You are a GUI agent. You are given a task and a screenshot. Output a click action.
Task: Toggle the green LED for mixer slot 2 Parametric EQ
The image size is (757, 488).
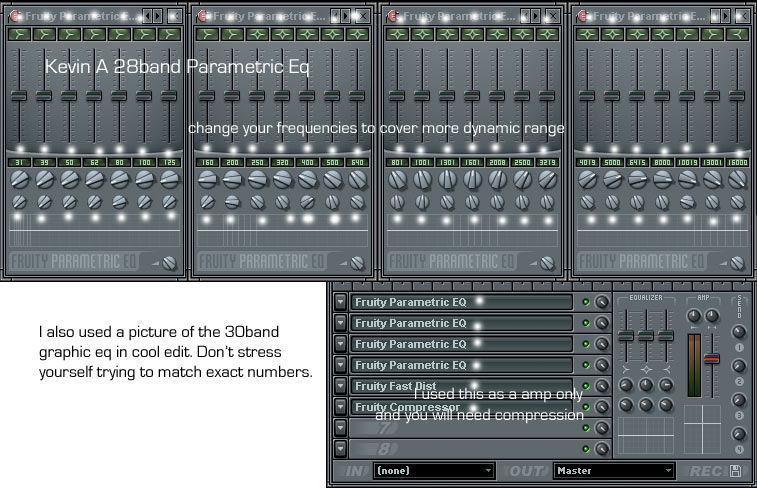coord(586,323)
